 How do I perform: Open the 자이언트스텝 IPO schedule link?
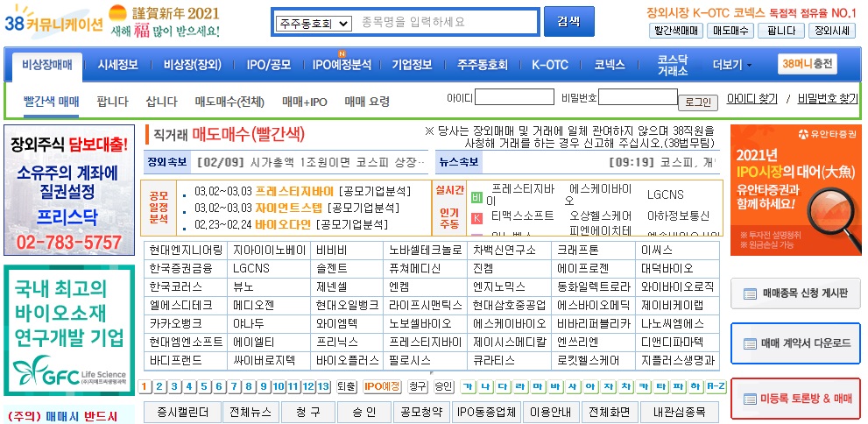click(x=288, y=208)
